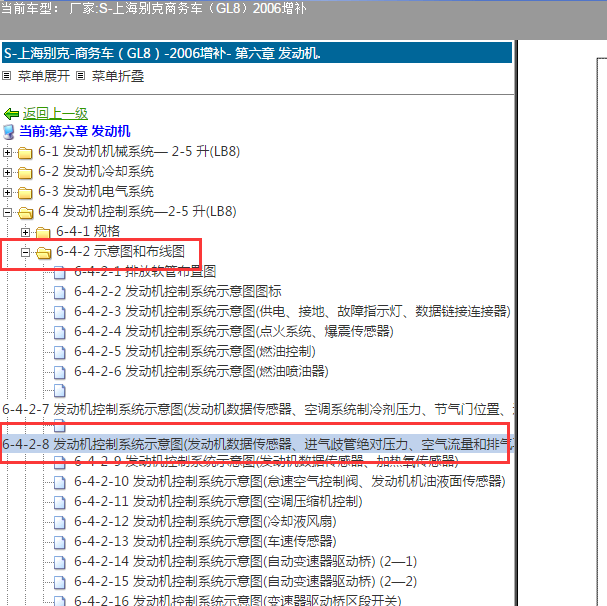Open 6-4-2-4 示意图(点火系统、爆震传感器)
The height and width of the screenshot is (606, 607).
[x=234, y=332]
